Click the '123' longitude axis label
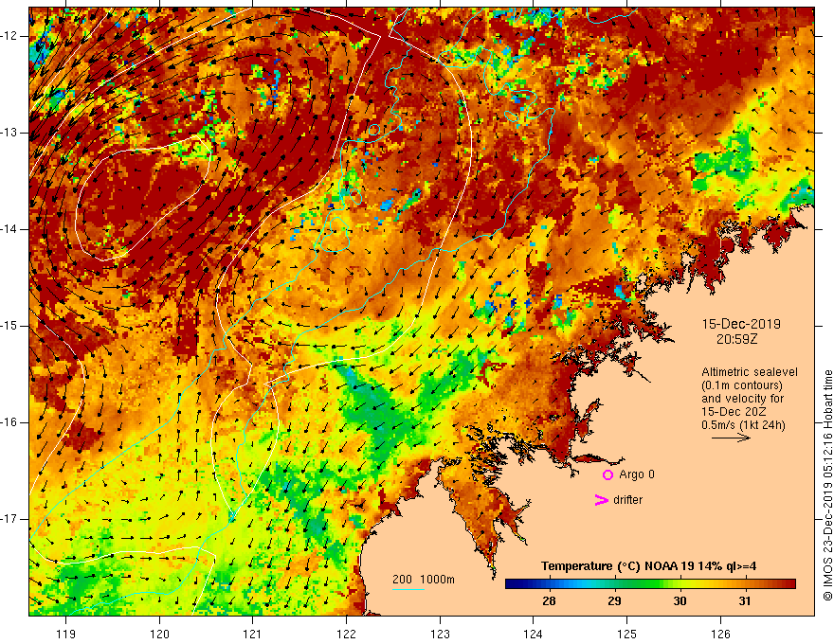834x644 pixels. click(x=440, y=634)
